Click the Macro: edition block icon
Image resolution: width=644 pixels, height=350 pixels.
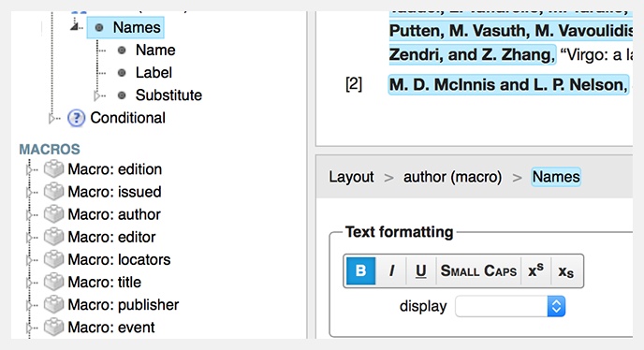coord(53,169)
